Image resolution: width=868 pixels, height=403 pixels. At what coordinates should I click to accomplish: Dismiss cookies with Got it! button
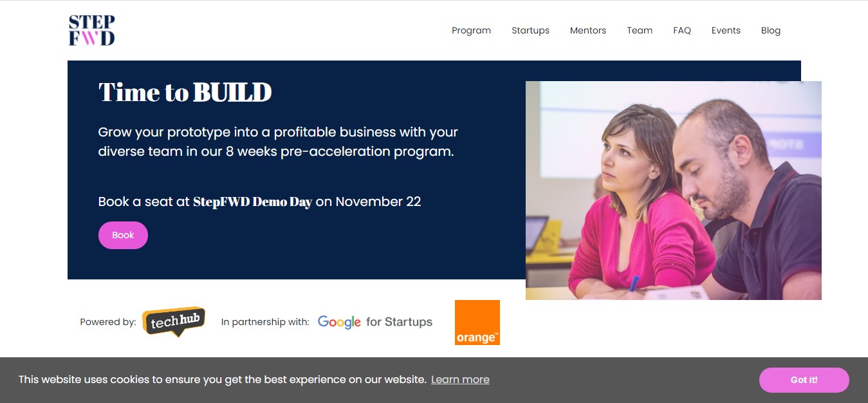(x=804, y=380)
